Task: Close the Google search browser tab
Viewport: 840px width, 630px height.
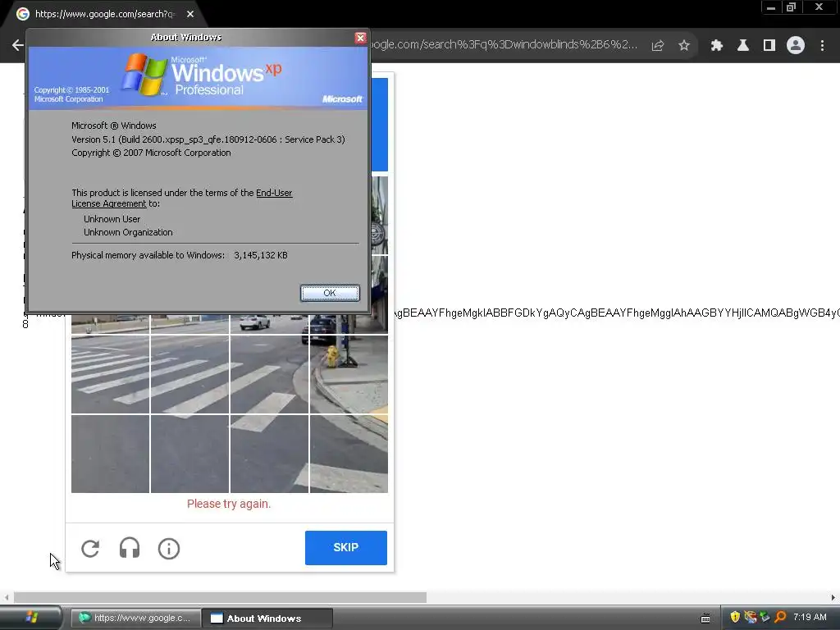Action: coord(190,14)
